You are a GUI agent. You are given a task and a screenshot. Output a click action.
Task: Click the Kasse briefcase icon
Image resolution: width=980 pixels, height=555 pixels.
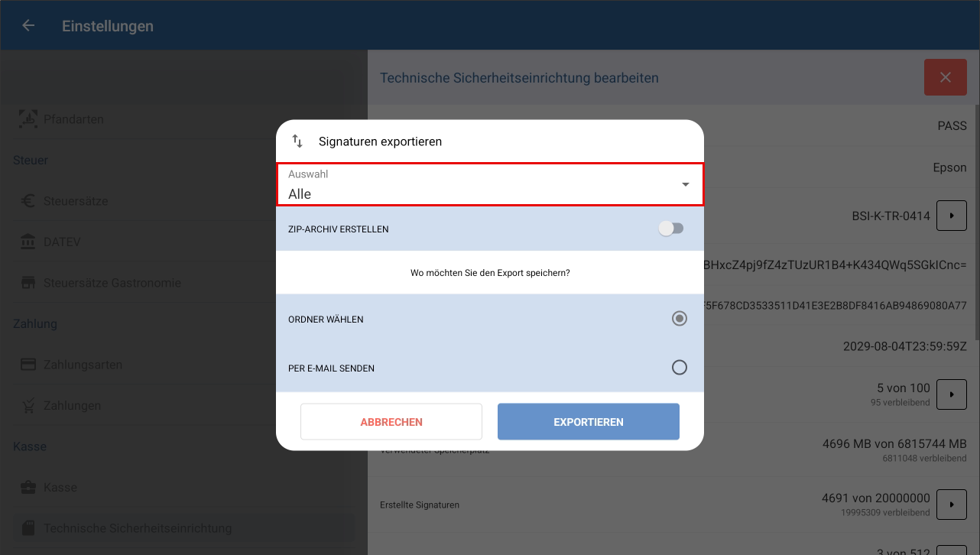click(28, 487)
